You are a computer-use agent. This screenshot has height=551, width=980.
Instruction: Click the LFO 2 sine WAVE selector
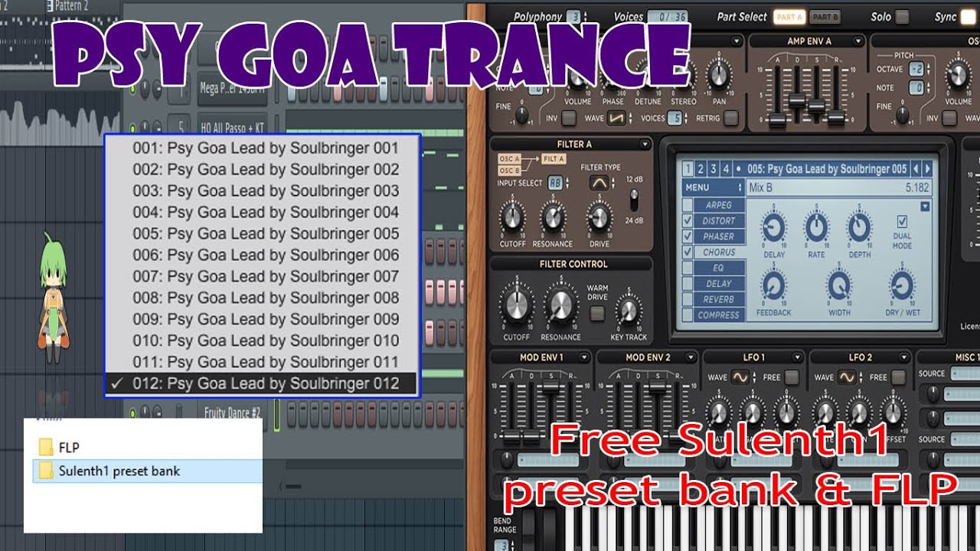pos(847,377)
